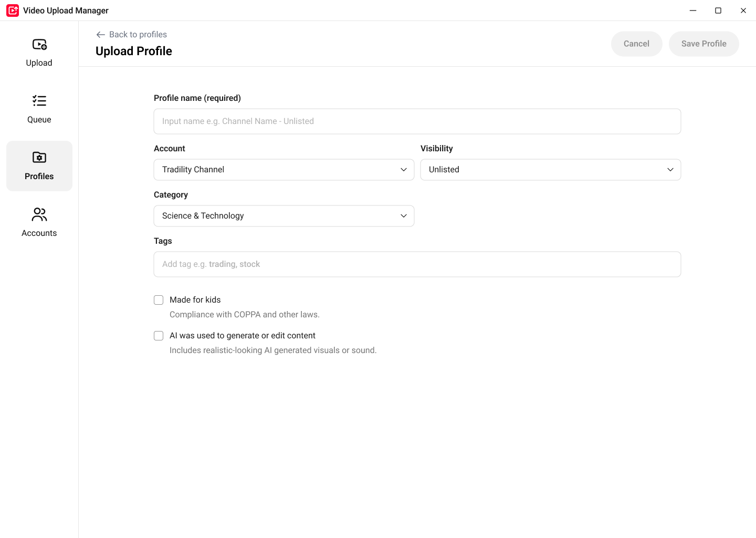Check the Made for kids checkbox
The height and width of the screenshot is (538, 756).
coord(159,300)
